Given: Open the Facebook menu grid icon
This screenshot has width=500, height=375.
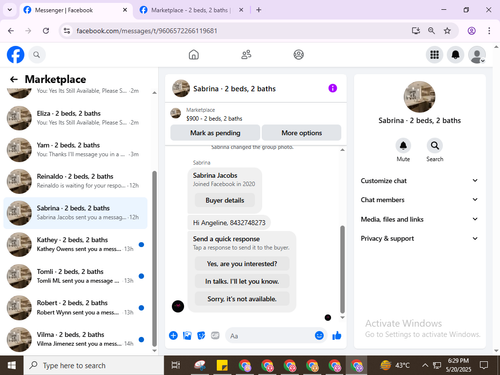Looking at the screenshot, I should click(x=434, y=55).
